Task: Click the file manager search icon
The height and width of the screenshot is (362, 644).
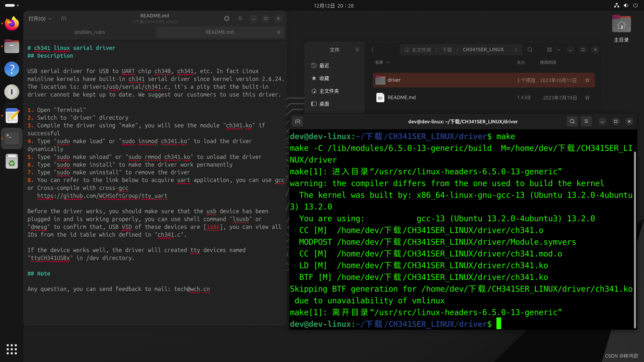Action: tap(530, 50)
